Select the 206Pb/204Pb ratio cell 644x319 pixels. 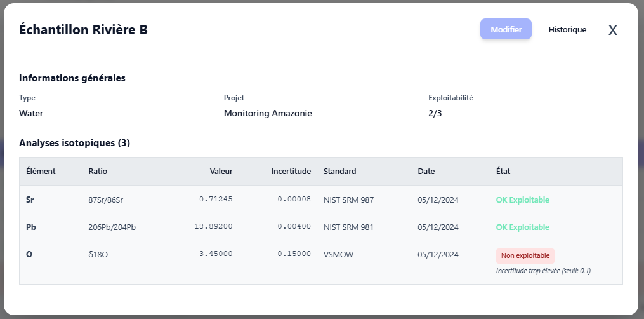112,227
